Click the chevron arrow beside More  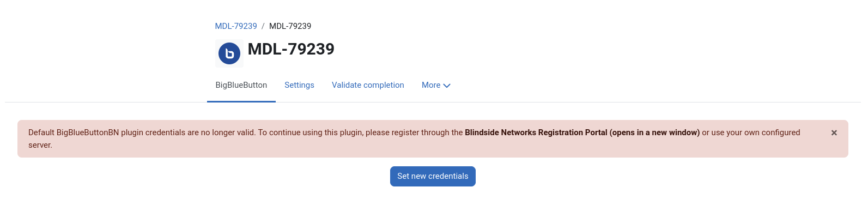[x=447, y=86]
